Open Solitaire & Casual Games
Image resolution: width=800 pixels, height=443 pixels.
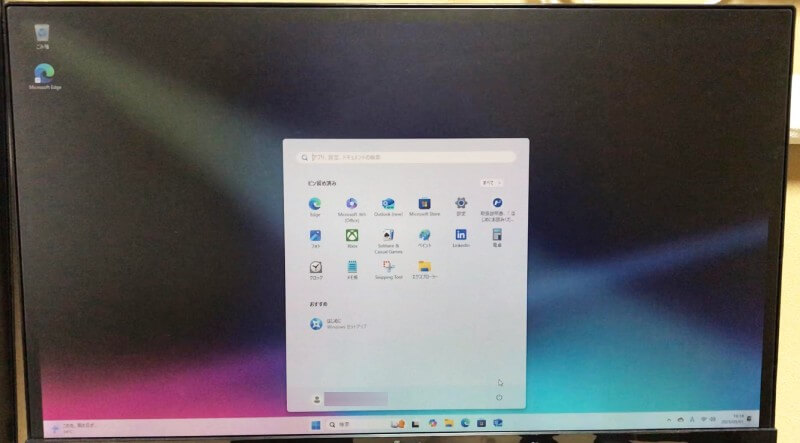tap(388, 241)
